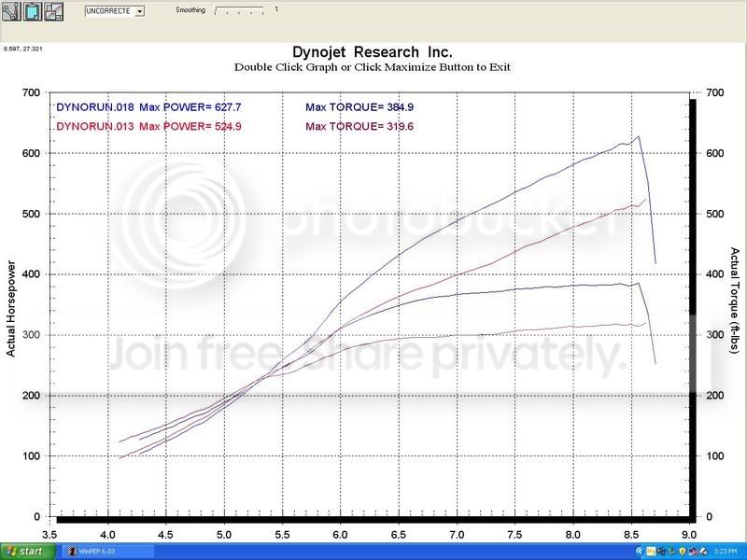Click the Smoothing slider track
The height and width of the screenshot is (560, 747).
[x=239, y=10]
